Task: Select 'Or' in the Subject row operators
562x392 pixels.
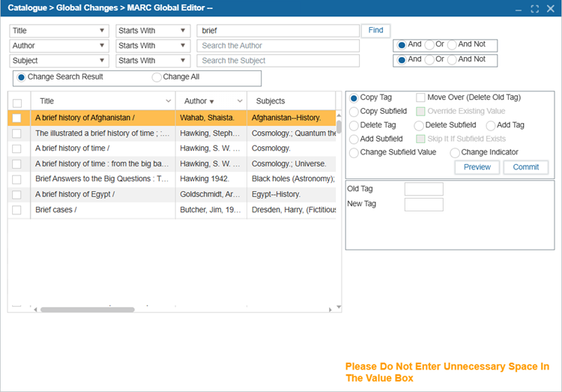Action: coord(429,60)
